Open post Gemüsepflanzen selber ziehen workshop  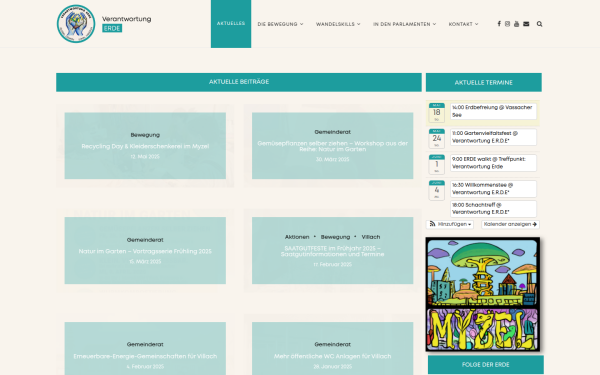(333, 146)
